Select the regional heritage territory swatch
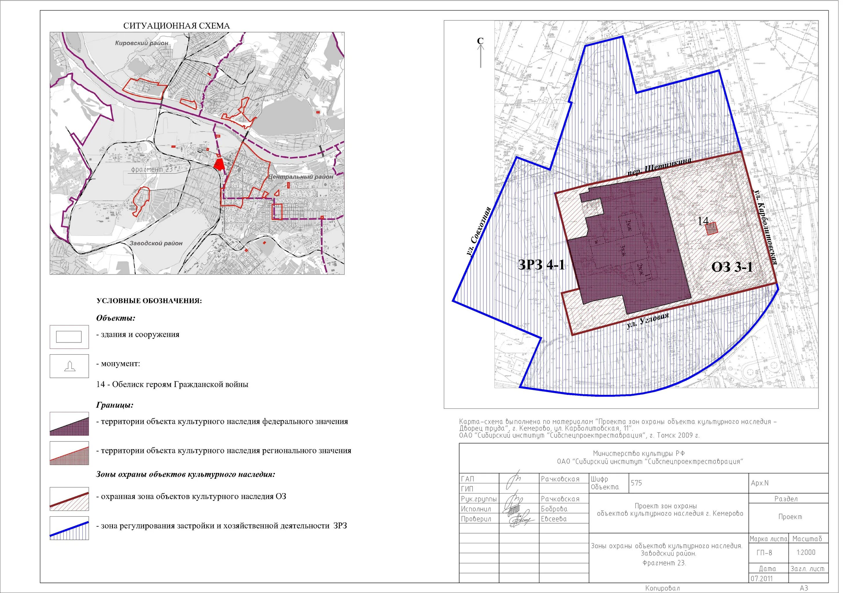The image size is (868, 593). pyautogui.click(x=69, y=453)
